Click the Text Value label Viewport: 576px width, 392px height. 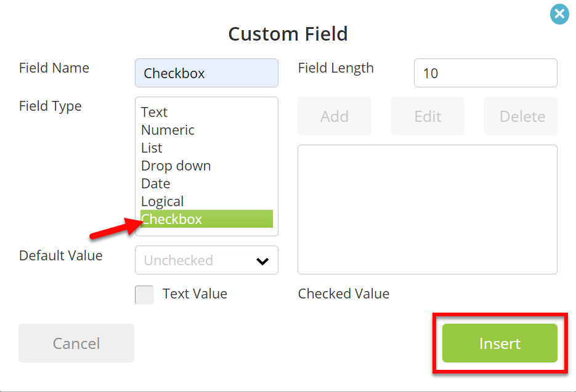(x=195, y=294)
